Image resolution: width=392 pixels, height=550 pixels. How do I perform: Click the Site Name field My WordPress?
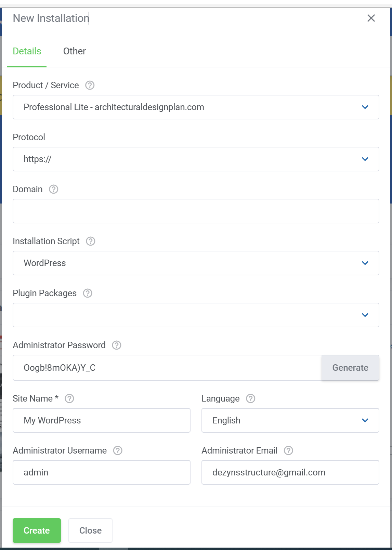tap(102, 420)
